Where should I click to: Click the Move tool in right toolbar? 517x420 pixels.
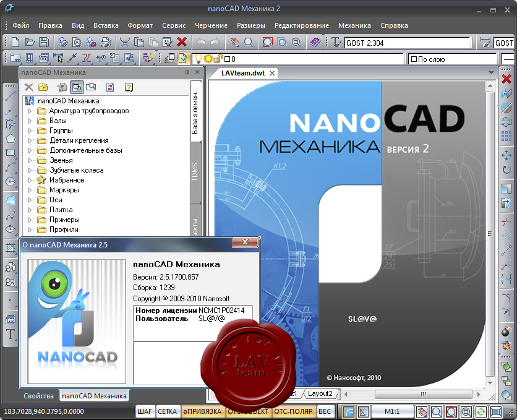(x=506, y=156)
